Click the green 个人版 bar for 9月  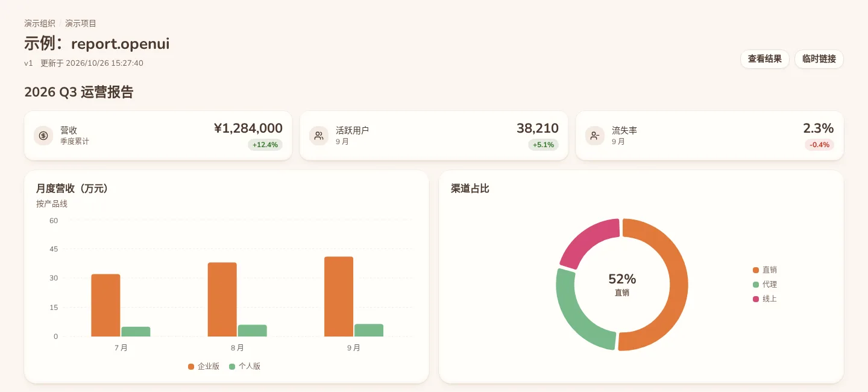[x=369, y=330]
